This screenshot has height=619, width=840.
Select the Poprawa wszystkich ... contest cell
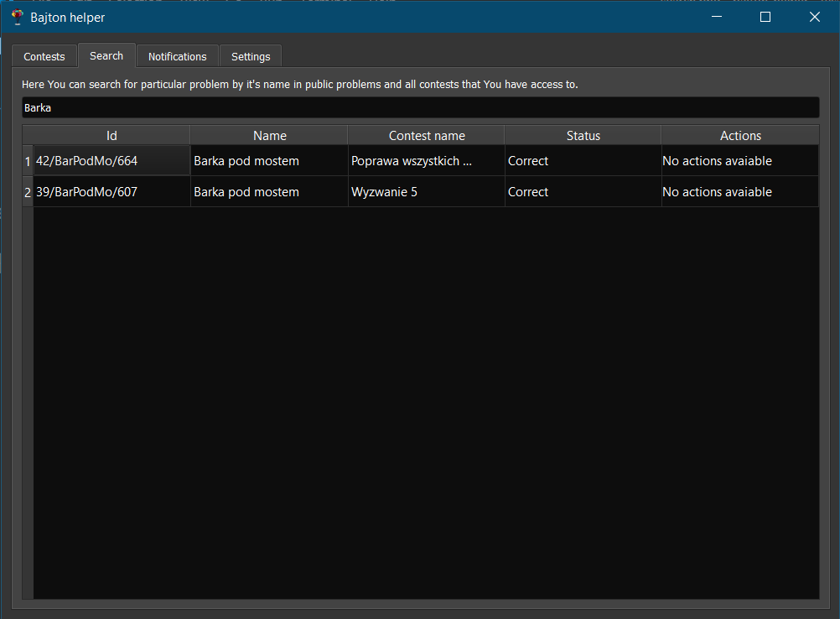pos(427,161)
